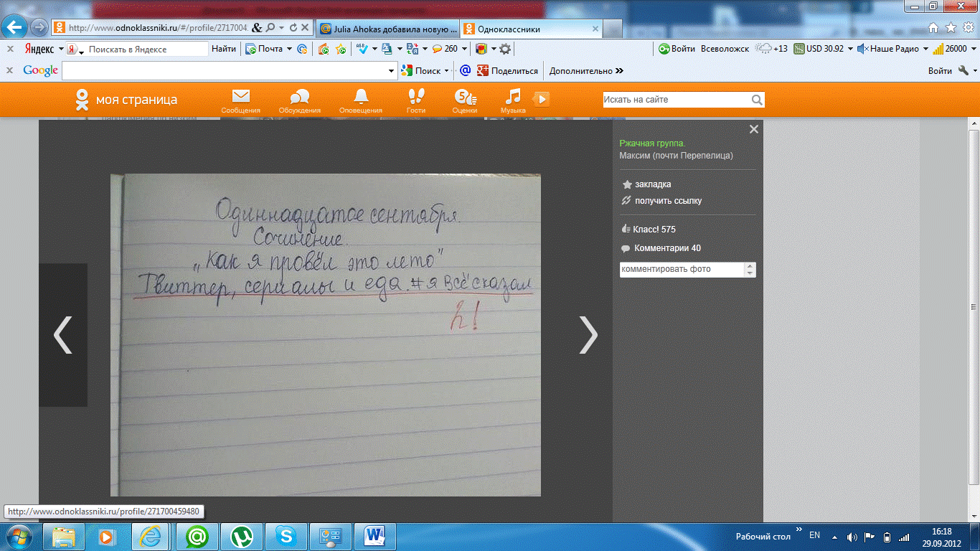
Task: Open Skype from the Windows taskbar
Action: [x=286, y=536]
